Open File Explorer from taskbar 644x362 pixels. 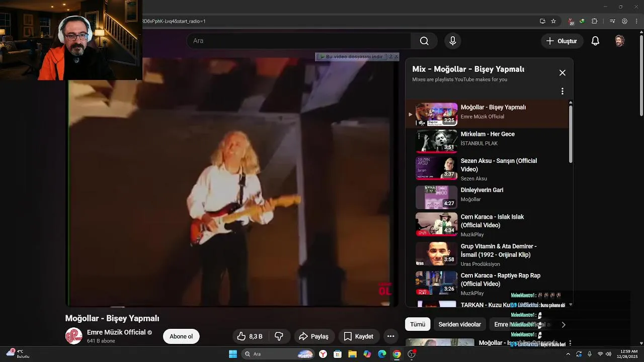pyautogui.click(x=352, y=354)
